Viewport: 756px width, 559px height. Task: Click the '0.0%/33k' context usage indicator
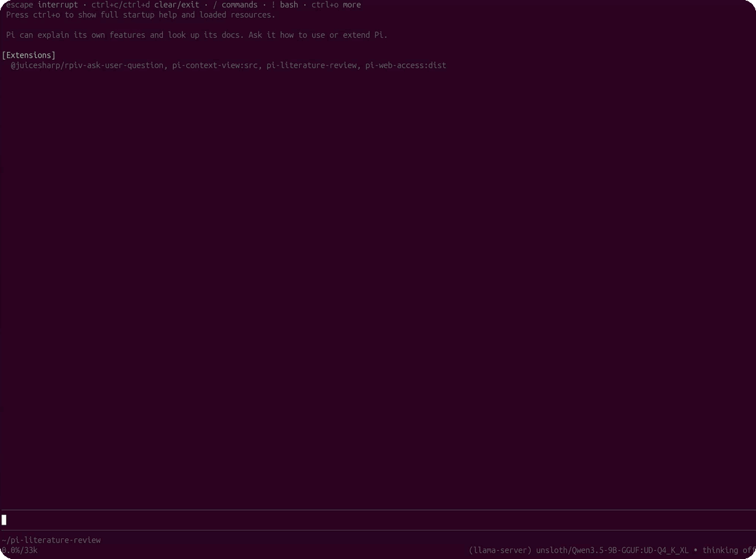click(x=19, y=550)
